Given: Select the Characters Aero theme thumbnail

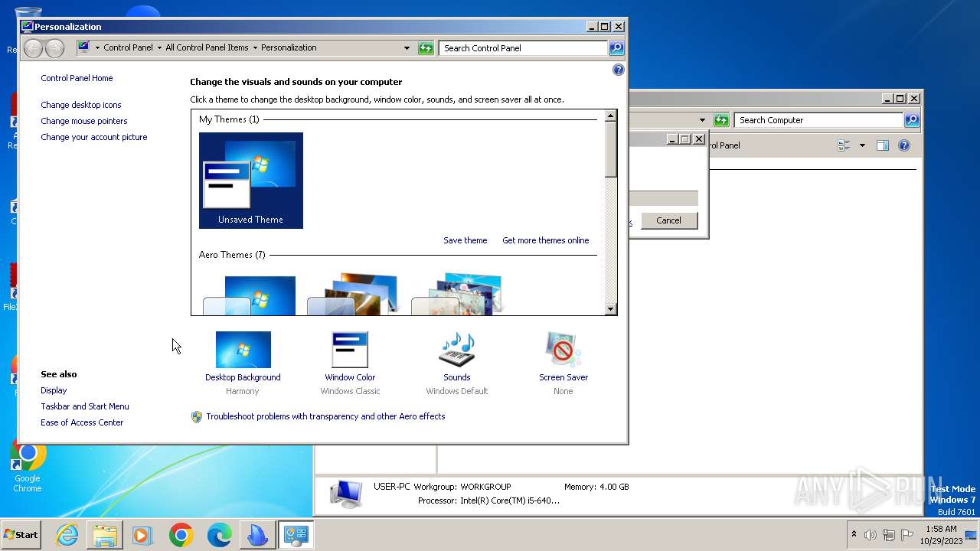Looking at the screenshot, I should (457, 295).
